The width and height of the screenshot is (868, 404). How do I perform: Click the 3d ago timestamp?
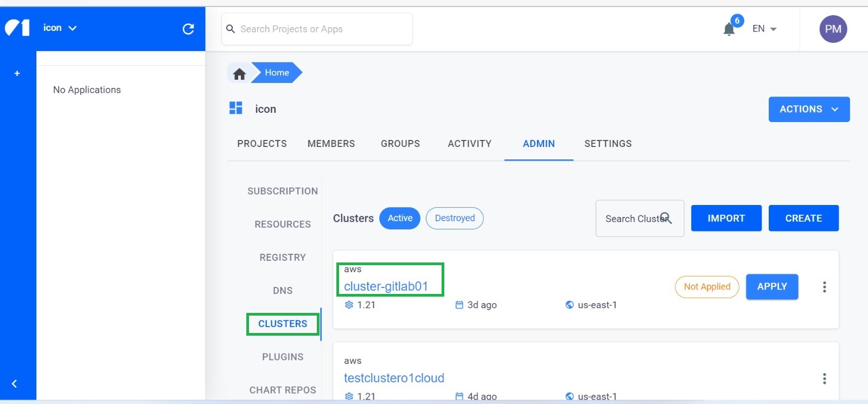tap(482, 305)
